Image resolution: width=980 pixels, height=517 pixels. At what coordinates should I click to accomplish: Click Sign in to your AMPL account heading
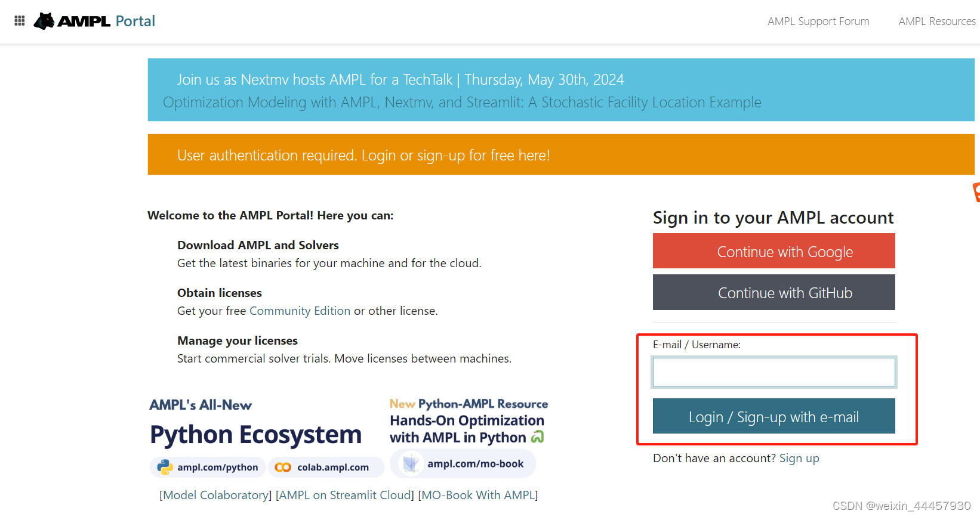[773, 218]
